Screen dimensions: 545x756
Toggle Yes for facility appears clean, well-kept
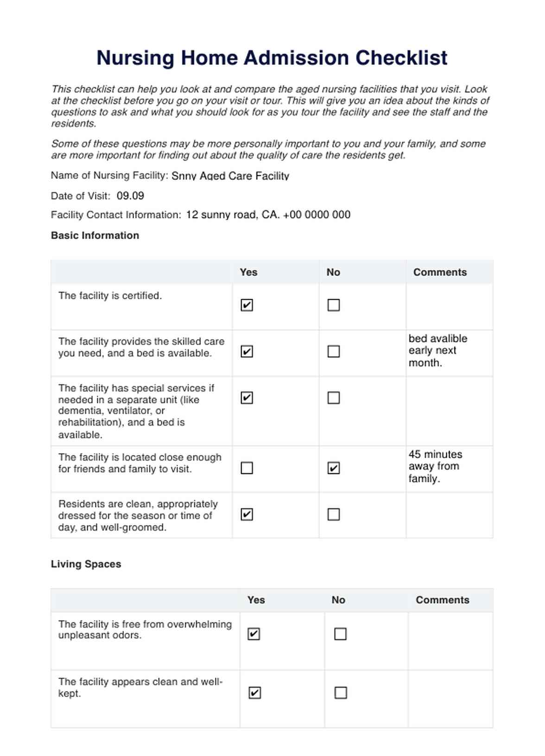(255, 693)
